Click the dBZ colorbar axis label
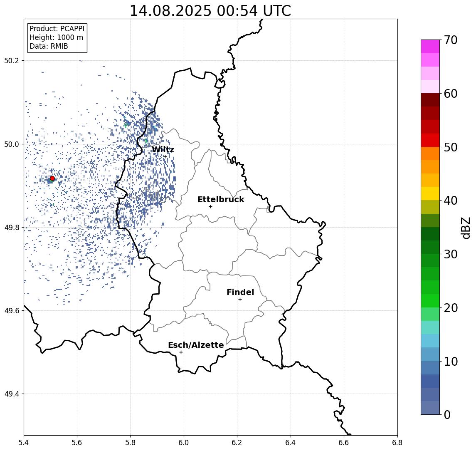 (465, 228)
